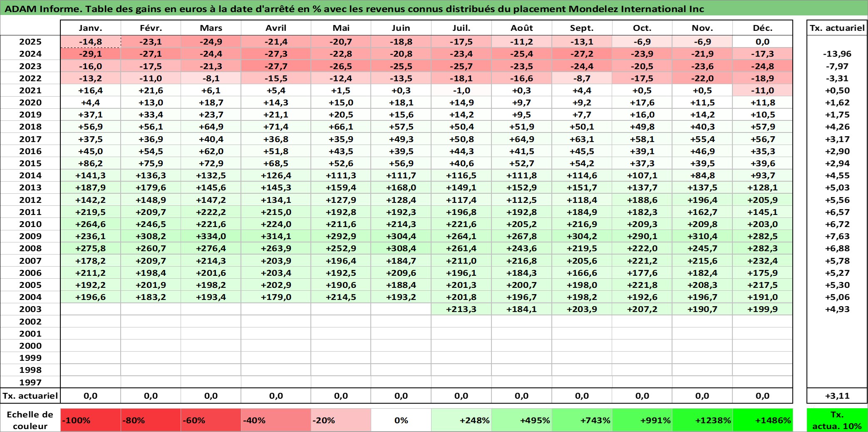Click the 2021 year row label

pyautogui.click(x=30, y=90)
